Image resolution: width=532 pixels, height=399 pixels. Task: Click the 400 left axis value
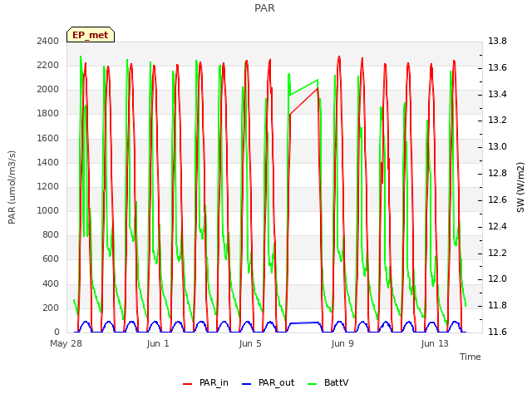51,283
